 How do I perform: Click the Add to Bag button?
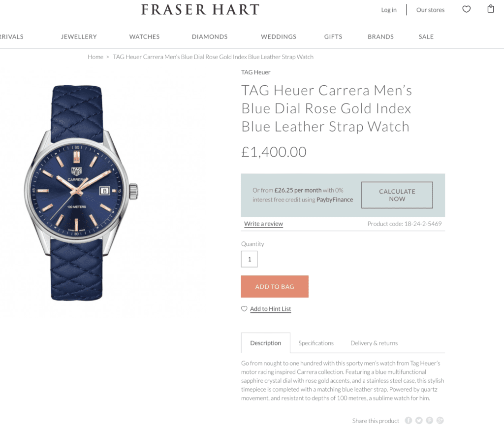275,286
